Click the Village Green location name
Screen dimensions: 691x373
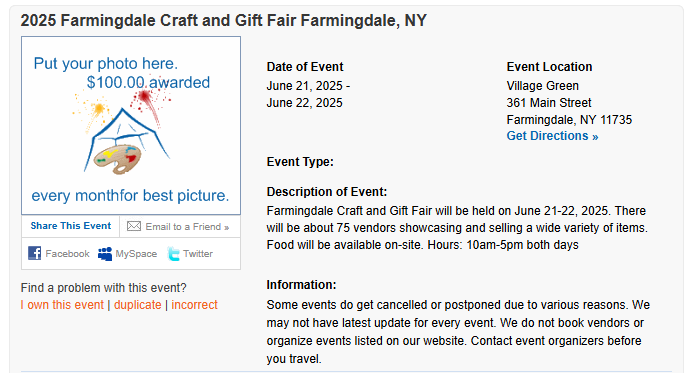(x=542, y=86)
